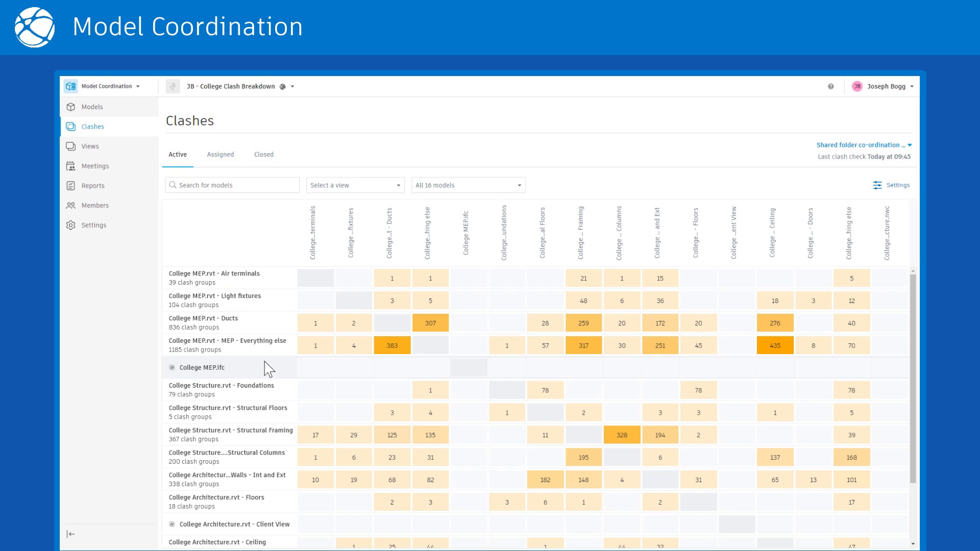Screen dimensions: 980x551
Task: Expand the Shared folder co-ordination dropdown
Action: pos(864,145)
